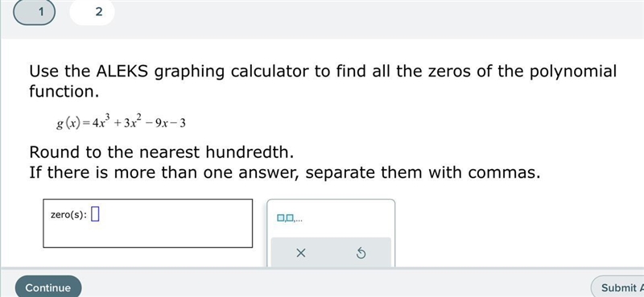Click the small purple input placeholder square
644x297 pixels.
95,214
